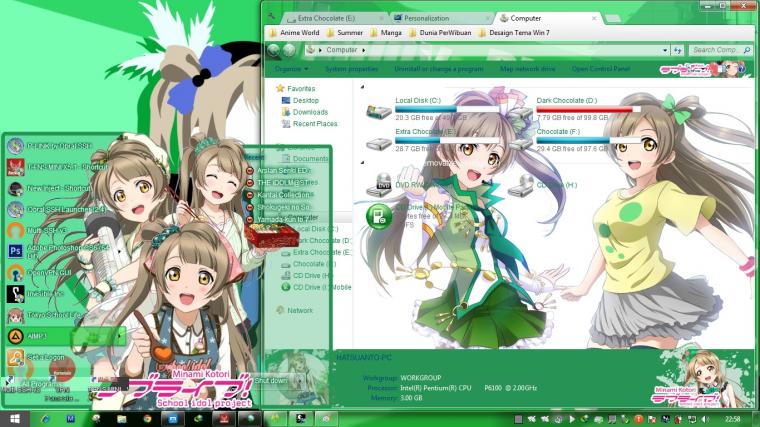760x427 pixels.
Task: Click the red Dark Chocolate (D:) usage bar
Action: (588, 110)
